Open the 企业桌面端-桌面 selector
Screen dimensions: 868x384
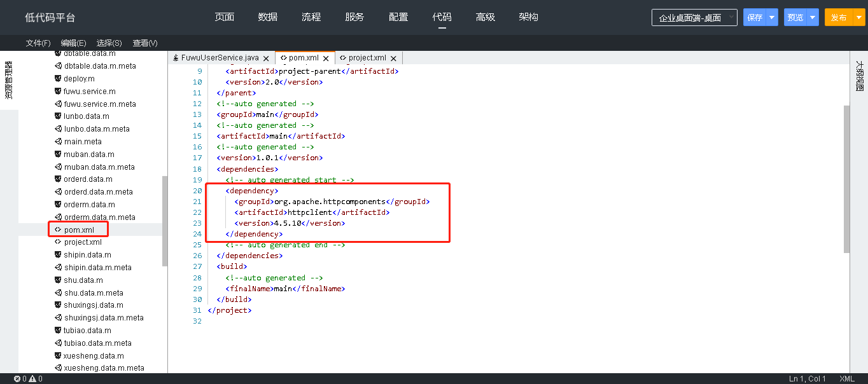(x=694, y=18)
